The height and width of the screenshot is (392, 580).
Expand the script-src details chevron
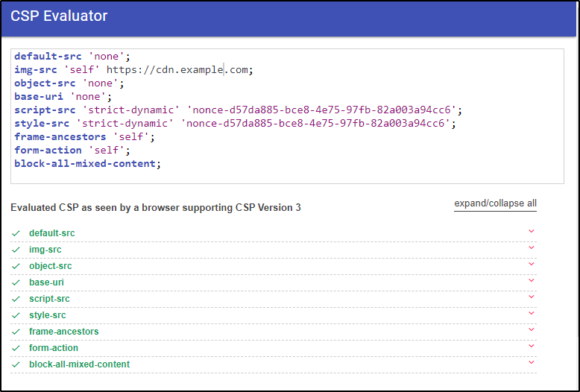click(532, 297)
